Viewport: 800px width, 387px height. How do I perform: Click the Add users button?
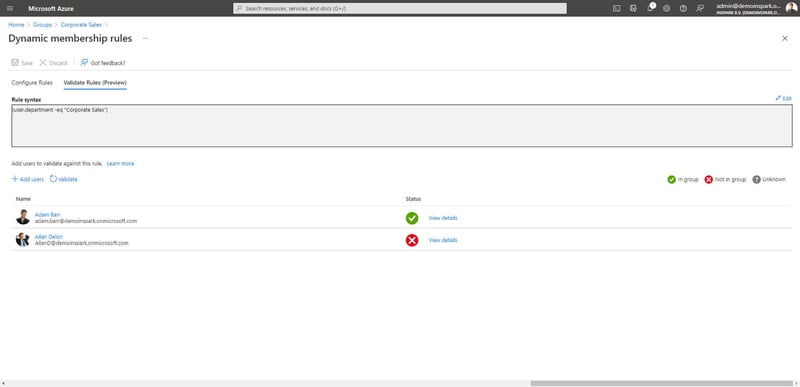(x=28, y=179)
